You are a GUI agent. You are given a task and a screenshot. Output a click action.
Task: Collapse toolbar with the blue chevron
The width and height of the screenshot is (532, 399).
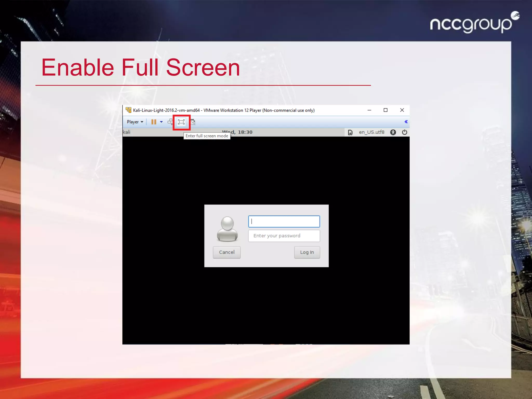point(406,122)
